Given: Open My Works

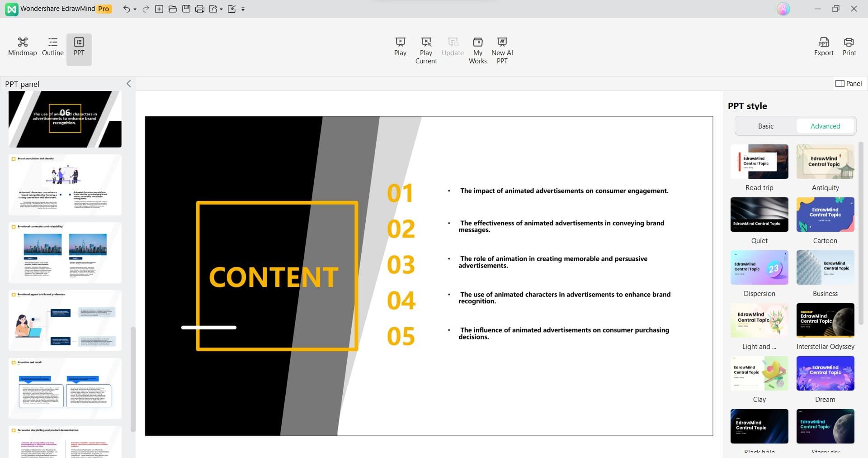Looking at the screenshot, I should 478,51.
